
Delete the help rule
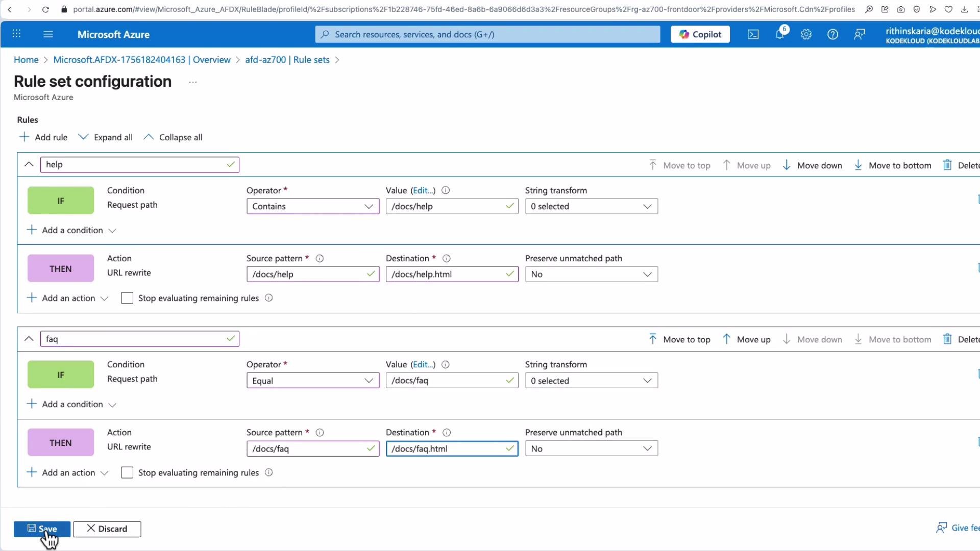pyautogui.click(x=962, y=165)
